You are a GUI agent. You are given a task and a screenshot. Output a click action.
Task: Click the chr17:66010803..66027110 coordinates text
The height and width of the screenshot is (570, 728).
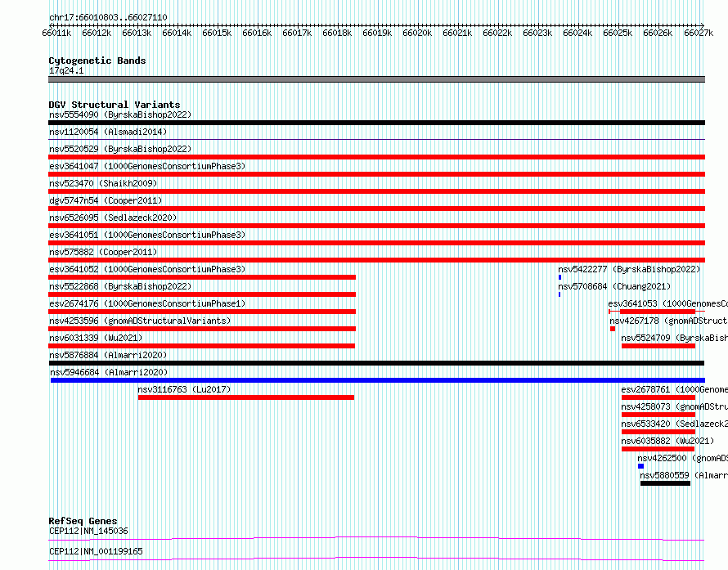[x=108, y=18]
